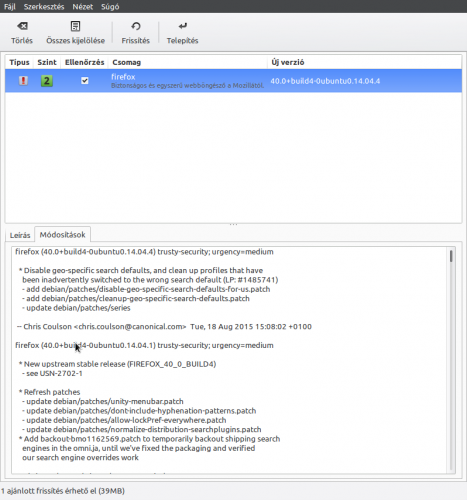This screenshot has width=467, height=500.
Task: Click the unity-menubar.patch line
Action: 103,401
